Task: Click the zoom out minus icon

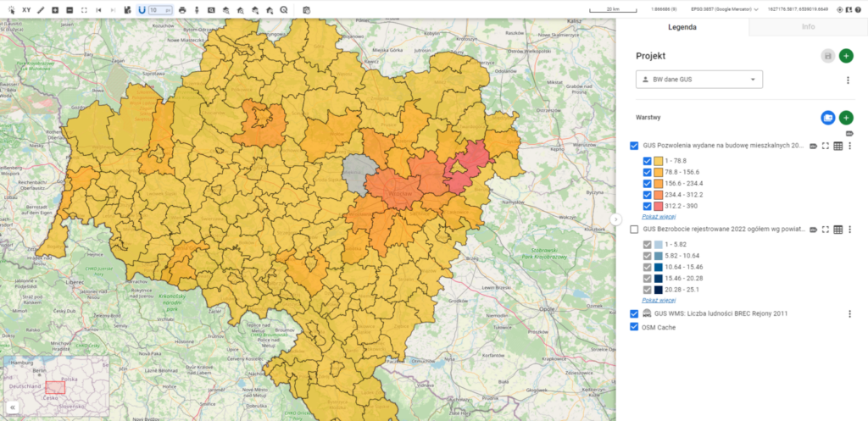Action: (x=70, y=9)
